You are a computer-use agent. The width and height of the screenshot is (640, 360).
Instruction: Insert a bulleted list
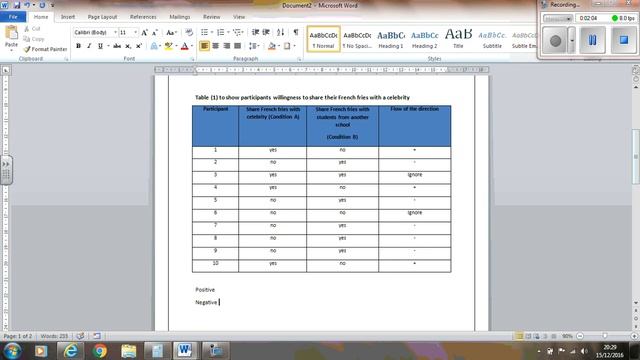click(x=204, y=32)
